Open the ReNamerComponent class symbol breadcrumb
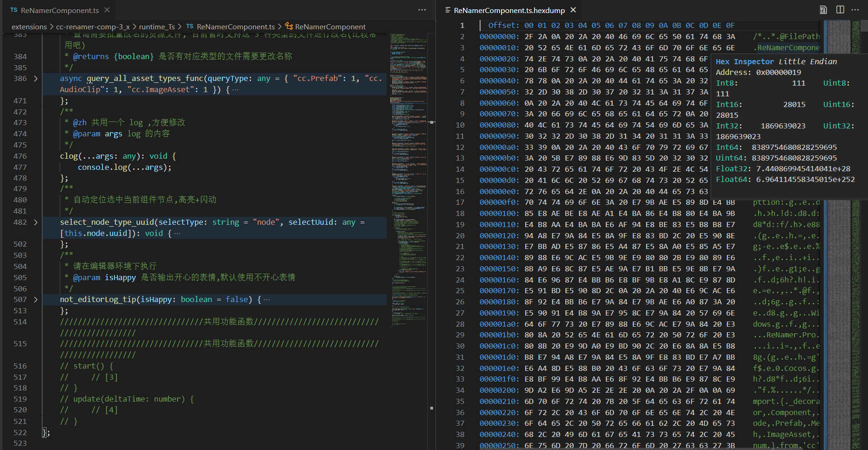This screenshot has height=450, width=868. click(330, 27)
